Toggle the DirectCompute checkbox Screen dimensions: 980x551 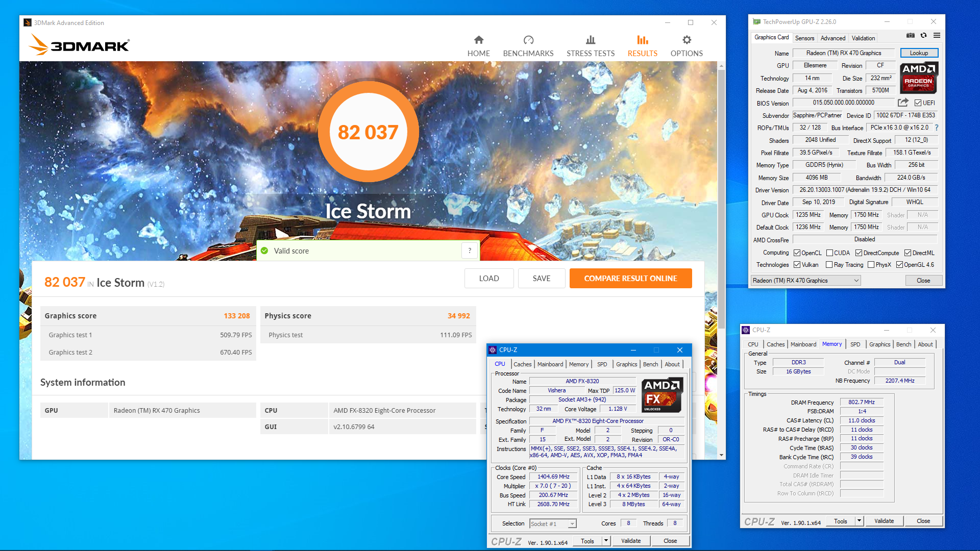click(859, 253)
